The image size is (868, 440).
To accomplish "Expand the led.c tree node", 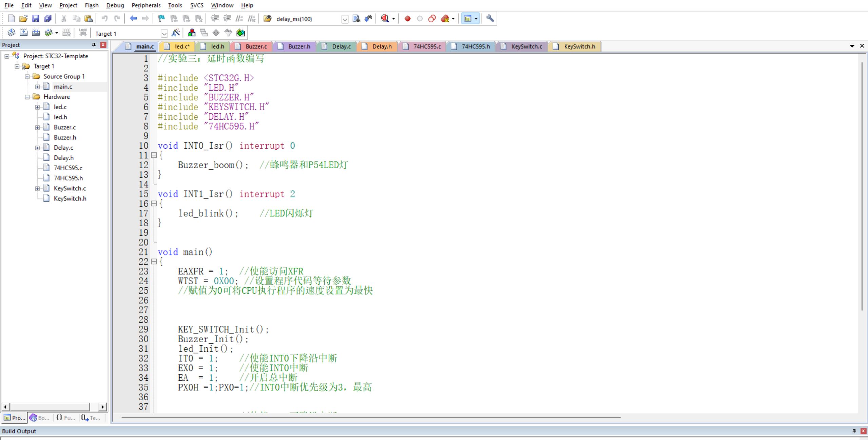I will coord(37,107).
